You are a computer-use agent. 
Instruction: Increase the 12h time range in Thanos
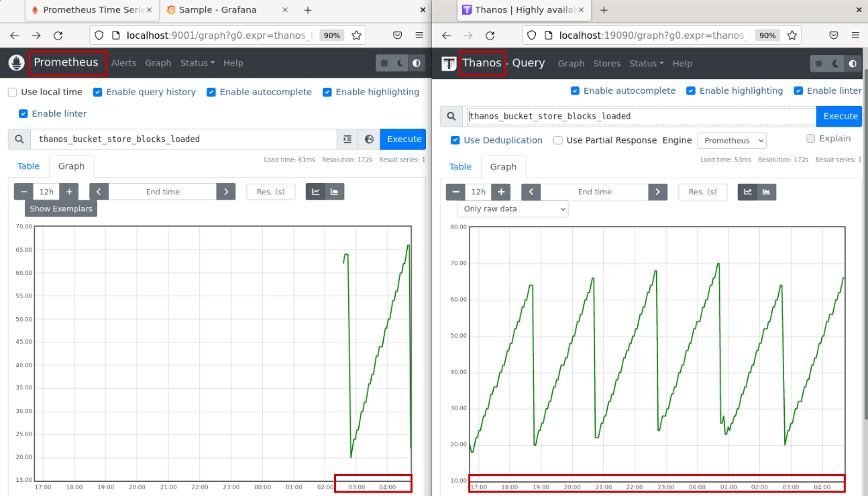500,192
